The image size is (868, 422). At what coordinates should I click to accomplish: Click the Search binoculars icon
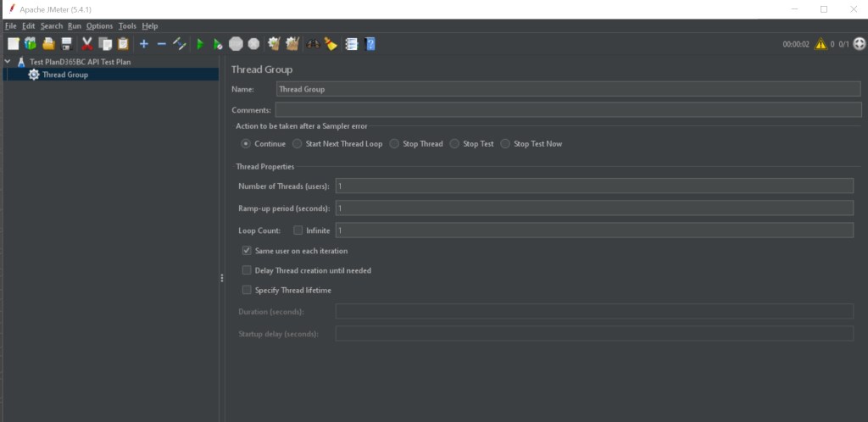pyautogui.click(x=313, y=44)
